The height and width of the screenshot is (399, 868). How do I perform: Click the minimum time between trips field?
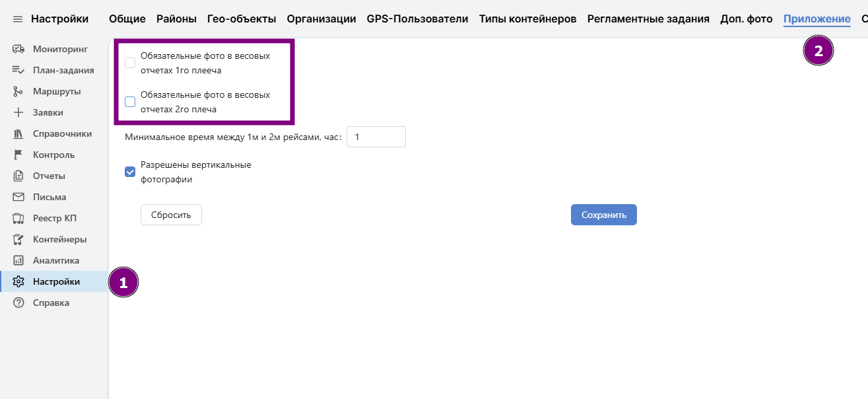click(x=376, y=137)
